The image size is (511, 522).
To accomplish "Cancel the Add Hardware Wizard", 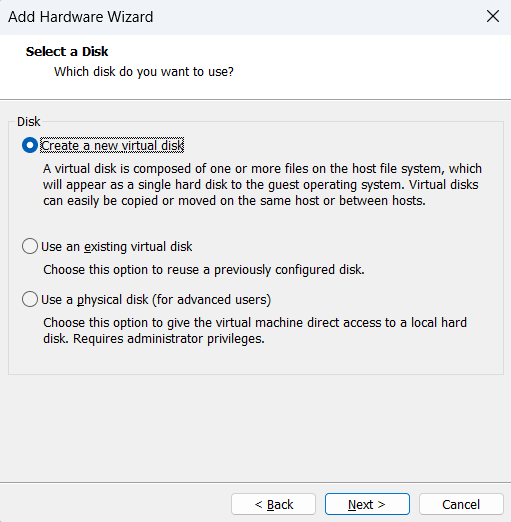I will coord(461,504).
